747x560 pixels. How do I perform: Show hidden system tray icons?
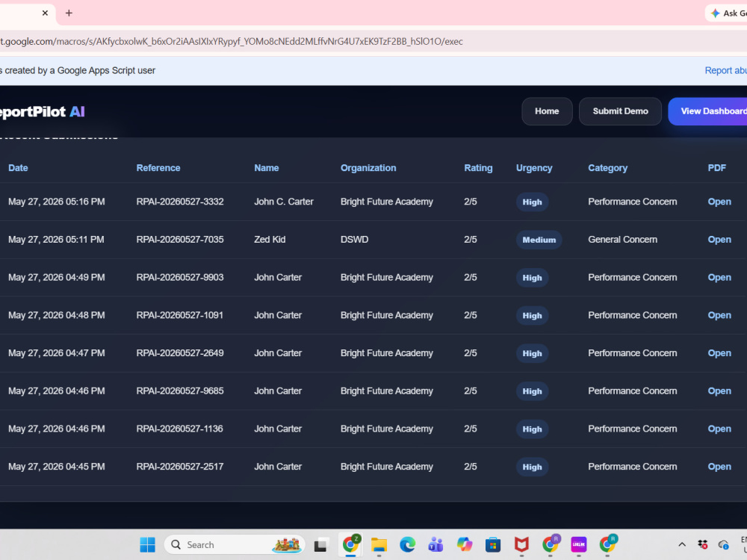[682, 544]
